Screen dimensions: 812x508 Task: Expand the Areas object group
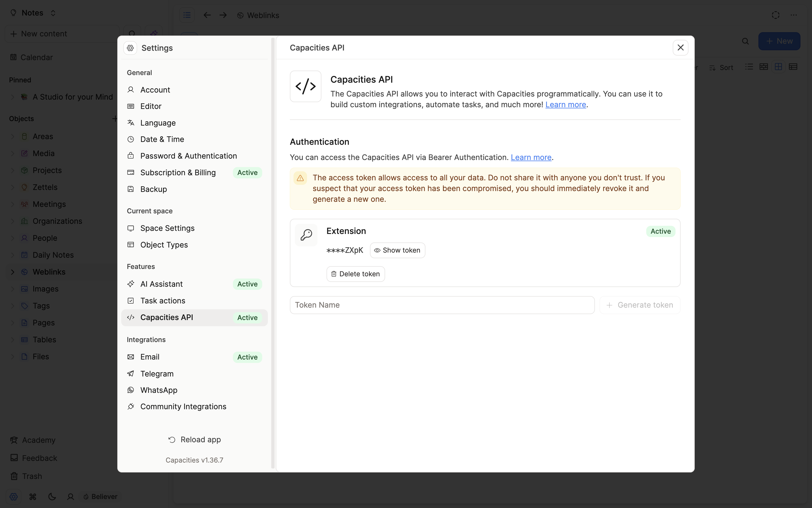tap(13, 136)
